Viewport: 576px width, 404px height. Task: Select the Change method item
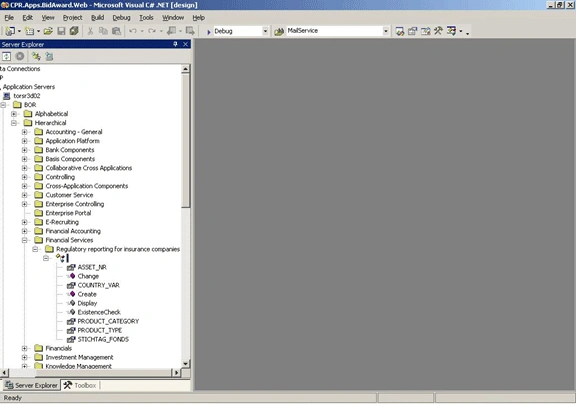pyautogui.click(x=88, y=276)
